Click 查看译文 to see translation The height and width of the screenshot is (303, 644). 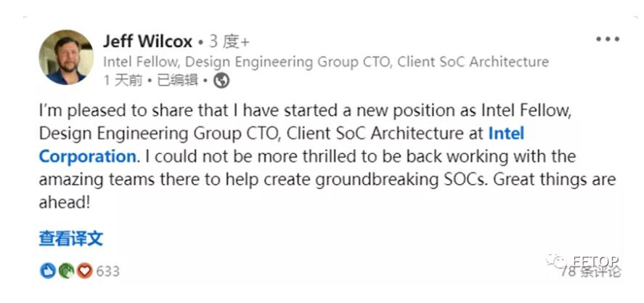(71, 238)
